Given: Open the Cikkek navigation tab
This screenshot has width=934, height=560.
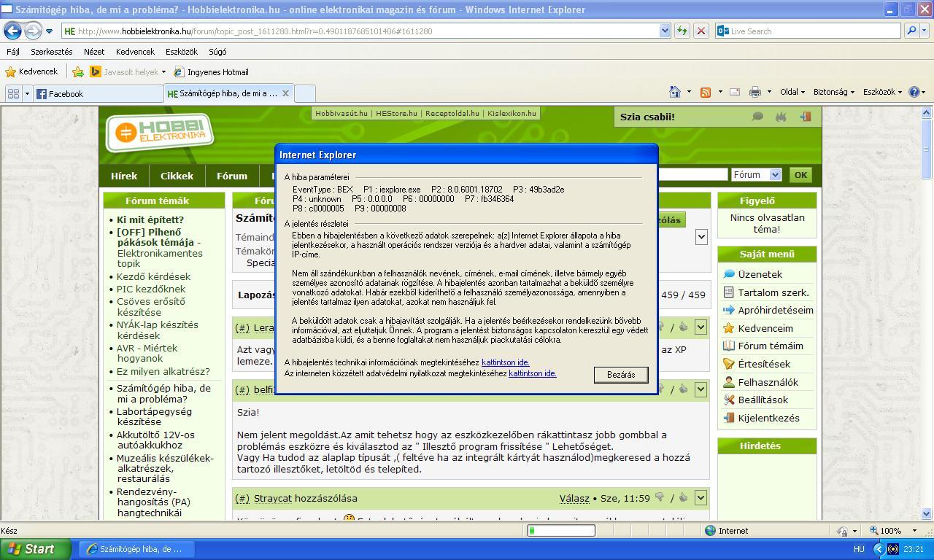Looking at the screenshot, I should (x=177, y=176).
